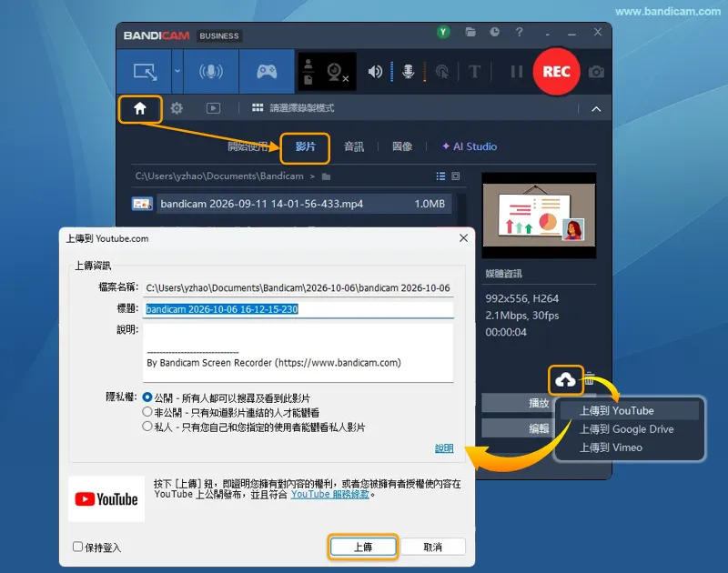Open scheduled recording clock icon
Screen dimensions: 728x573
tap(494, 32)
